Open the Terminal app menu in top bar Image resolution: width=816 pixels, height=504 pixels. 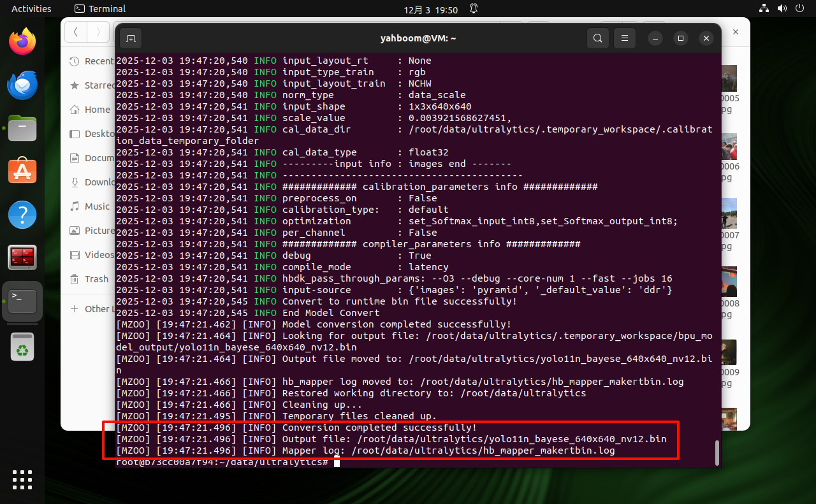(x=100, y=9)
